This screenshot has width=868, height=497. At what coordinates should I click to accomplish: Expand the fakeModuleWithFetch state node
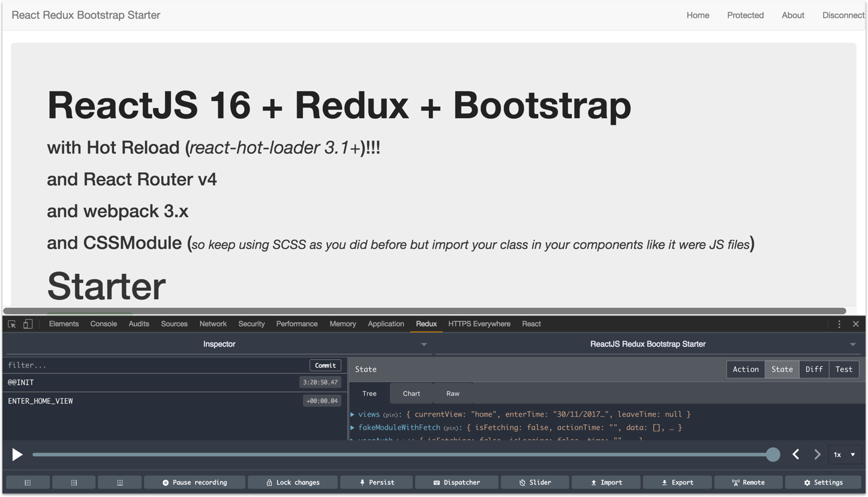(x=353, y=427)
